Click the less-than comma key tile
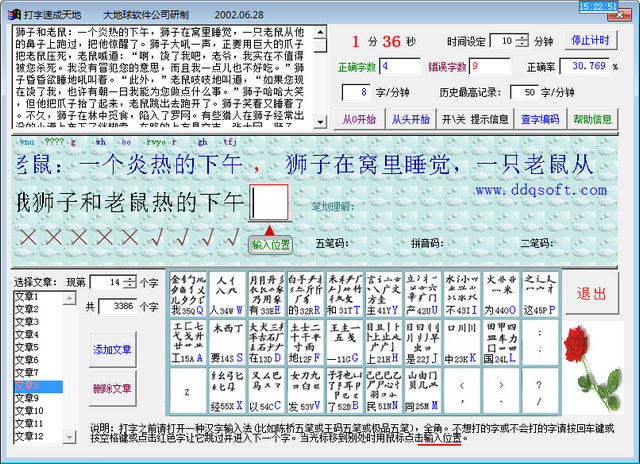The image size is (640, 464). (x=462, y=390)
